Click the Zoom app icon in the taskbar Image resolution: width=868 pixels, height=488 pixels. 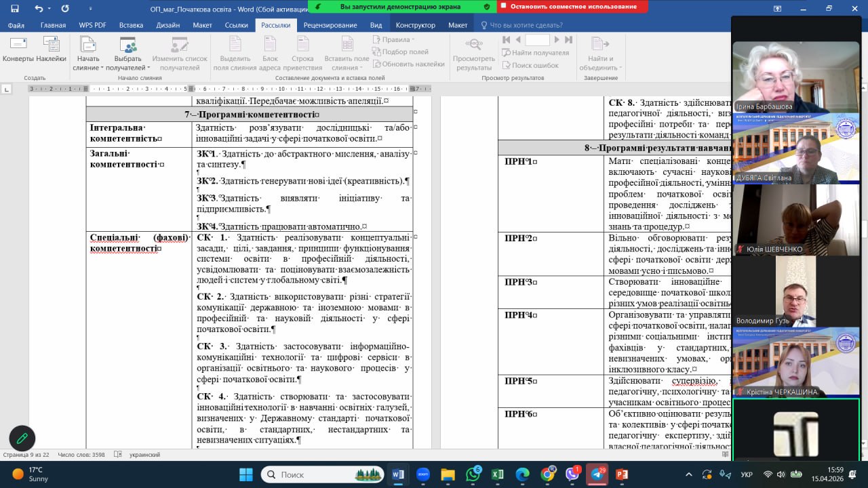click(x=422, y=474)
